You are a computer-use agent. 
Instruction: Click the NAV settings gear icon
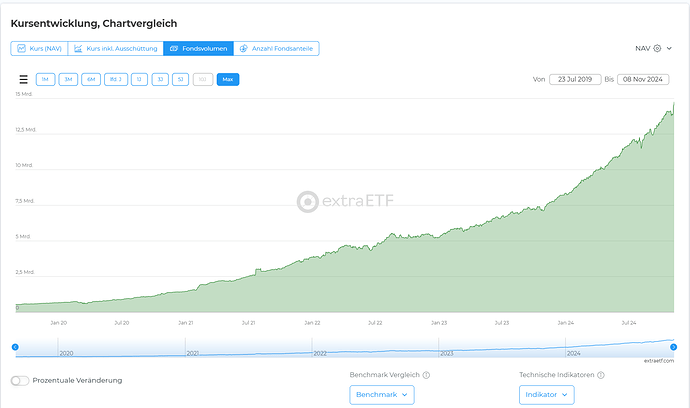click(x=657, y=48)
